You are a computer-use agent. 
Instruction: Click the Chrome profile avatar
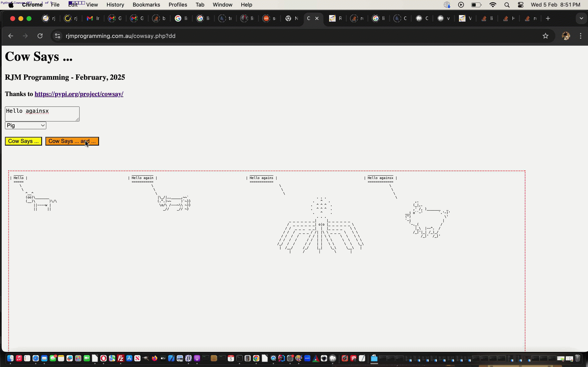coord(566,36)
